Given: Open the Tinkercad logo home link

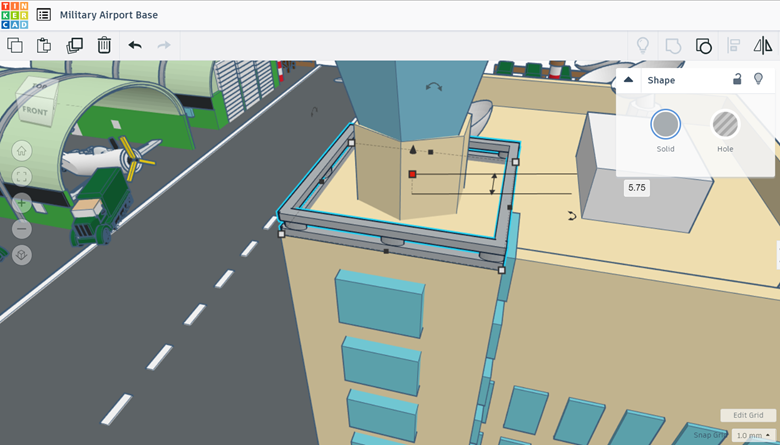Looking at the screenshot, I should point(15,15).
